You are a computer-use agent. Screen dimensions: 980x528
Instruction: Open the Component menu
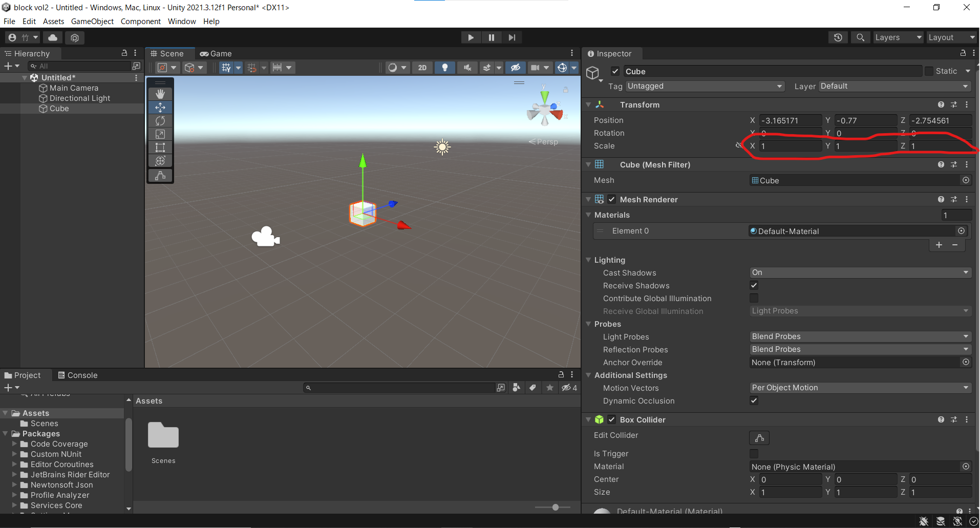pyautogui.click(x=141, y=22)
